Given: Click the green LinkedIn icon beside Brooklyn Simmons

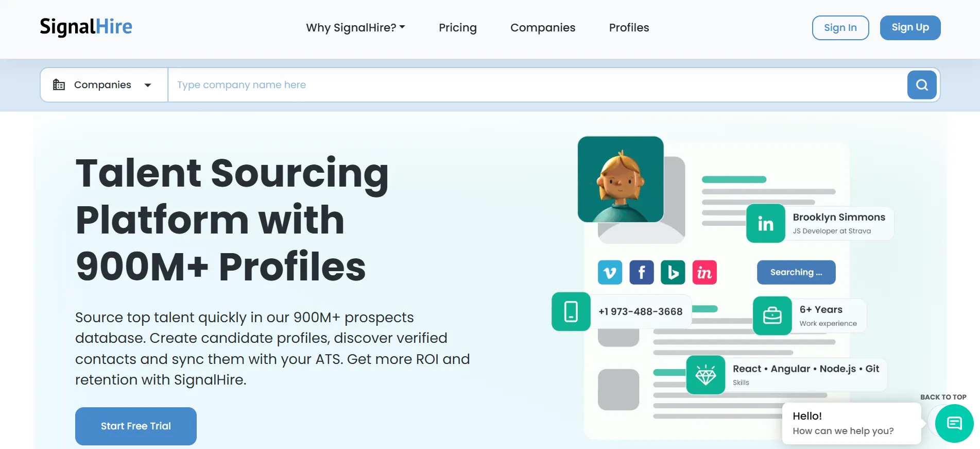Looking at the screenshot, I should click(x=766, y=224).
